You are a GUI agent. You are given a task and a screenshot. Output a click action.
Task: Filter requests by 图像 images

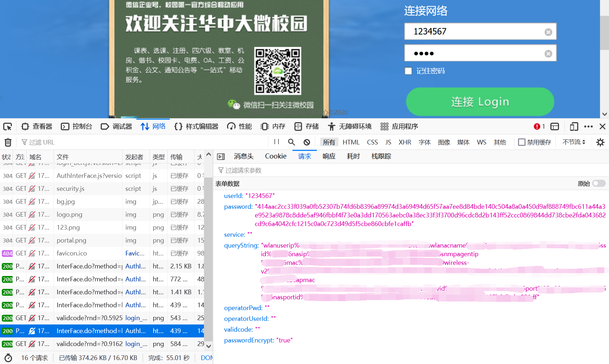(444, 142)
